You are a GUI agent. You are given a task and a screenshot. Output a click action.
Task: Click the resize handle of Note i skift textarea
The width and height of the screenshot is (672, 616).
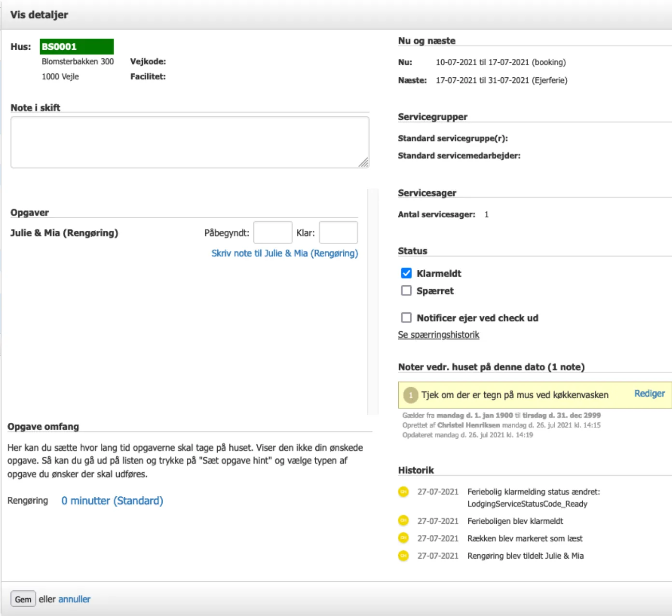click(x=364, y=163)
